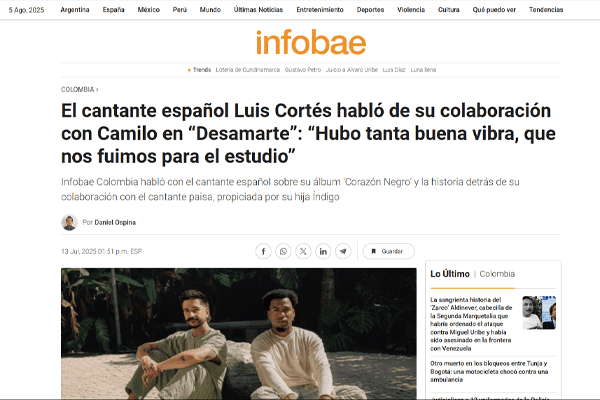This screenshot has height=400, width=600.
Task: Open Tendencias menu item
Action: tap(546, 10)
